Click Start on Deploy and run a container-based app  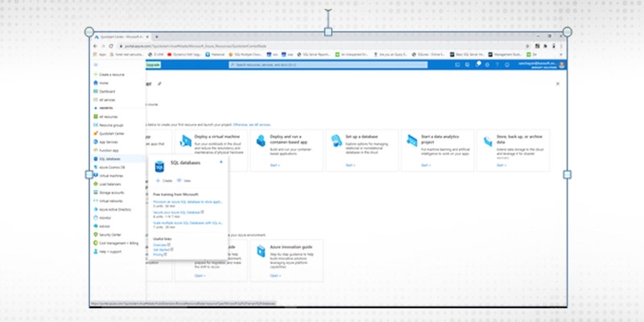pos(275,165)
